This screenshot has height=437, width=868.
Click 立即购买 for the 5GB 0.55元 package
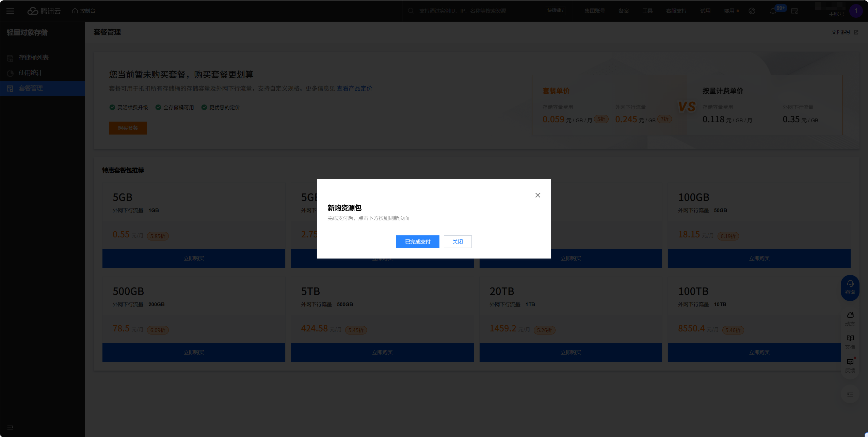194,259
